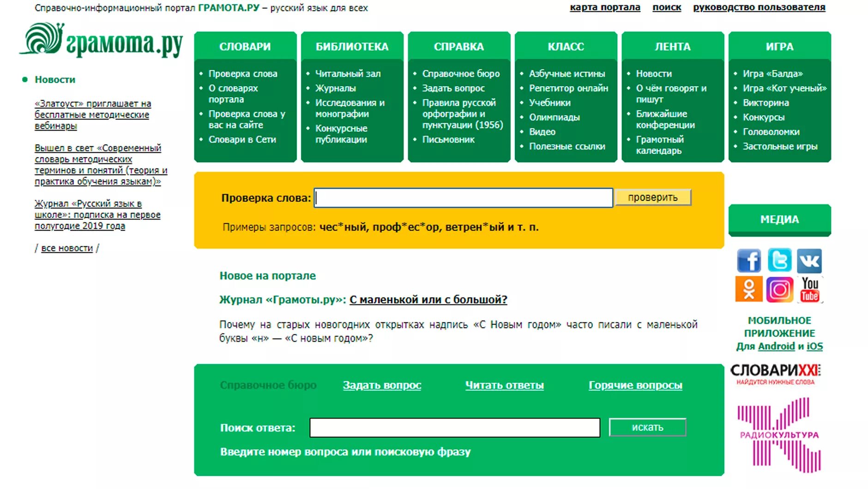Open iOS mobile app link

[x=814, y=346]
